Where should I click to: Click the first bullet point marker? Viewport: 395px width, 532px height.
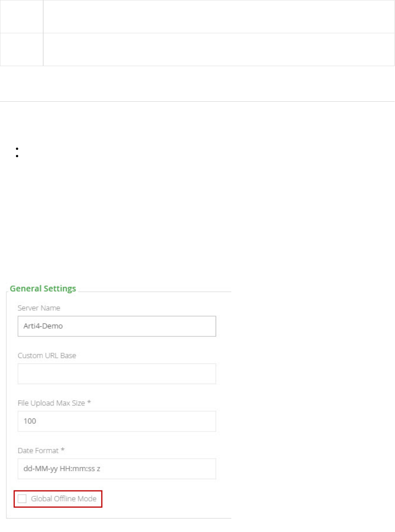point(17,149)
